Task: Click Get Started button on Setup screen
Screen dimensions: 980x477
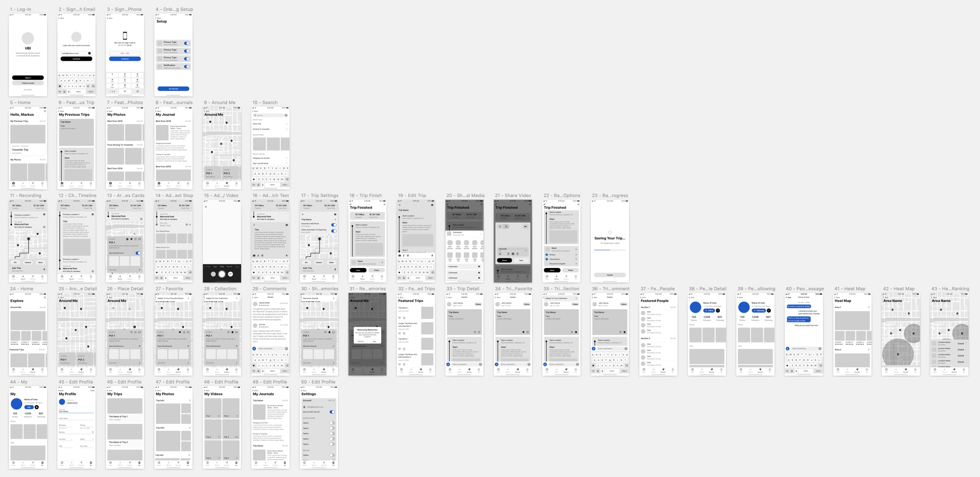Action: [173, 89]
